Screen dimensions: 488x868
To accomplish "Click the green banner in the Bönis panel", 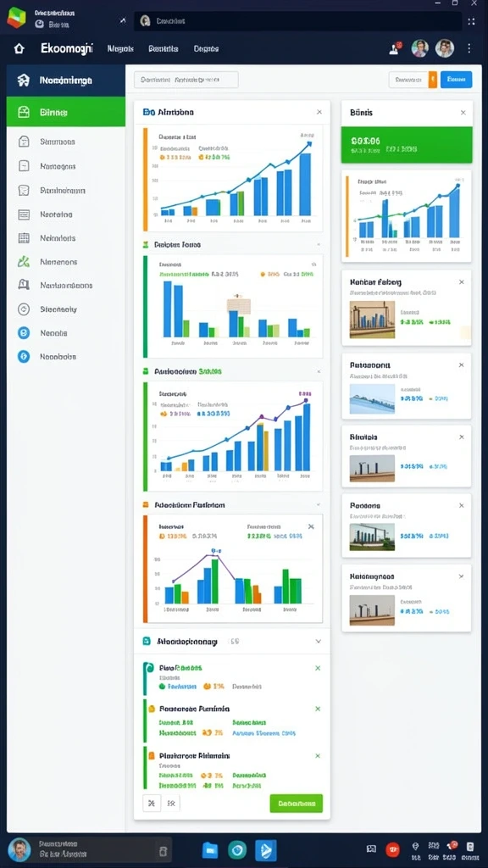I will 407,145.
